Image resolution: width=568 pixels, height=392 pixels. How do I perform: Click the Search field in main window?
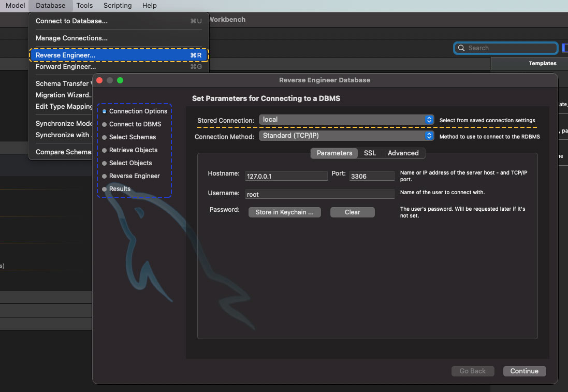[x=506, y=48]
